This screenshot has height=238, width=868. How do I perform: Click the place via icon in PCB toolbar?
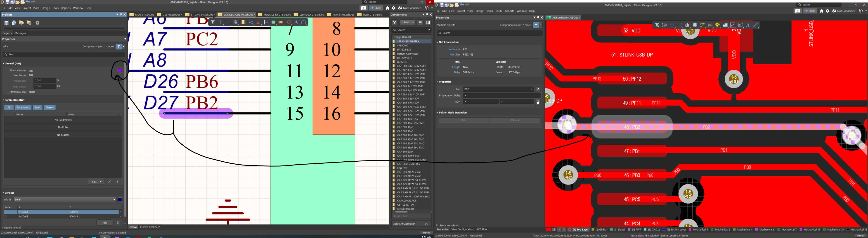tap(718, 25)
